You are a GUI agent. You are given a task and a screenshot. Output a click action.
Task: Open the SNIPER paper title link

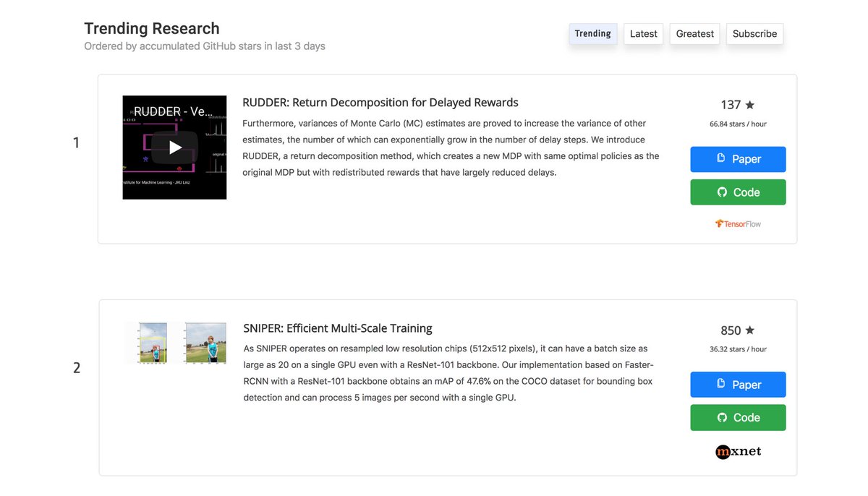pyautogui.click(x=337, y=328)
